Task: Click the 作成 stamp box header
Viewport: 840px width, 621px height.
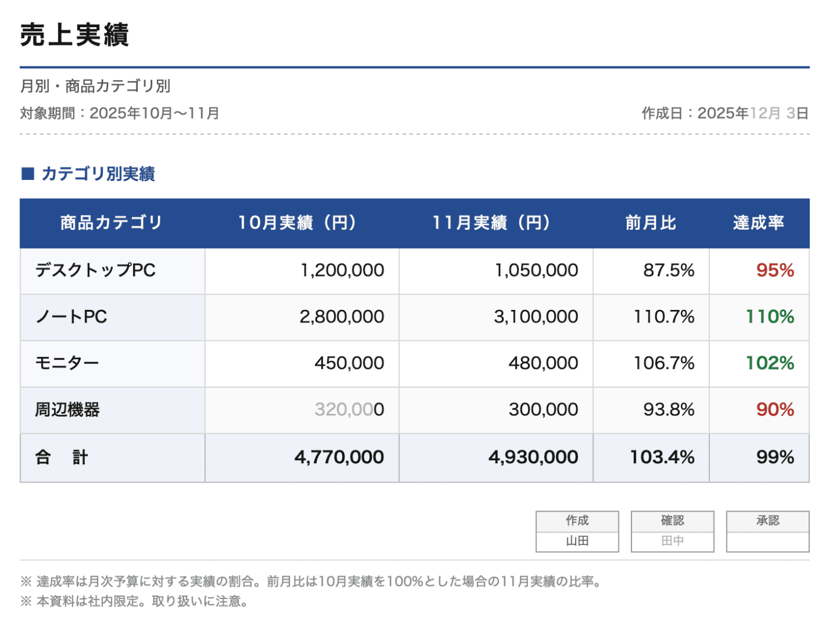Action: click(577, 521)
